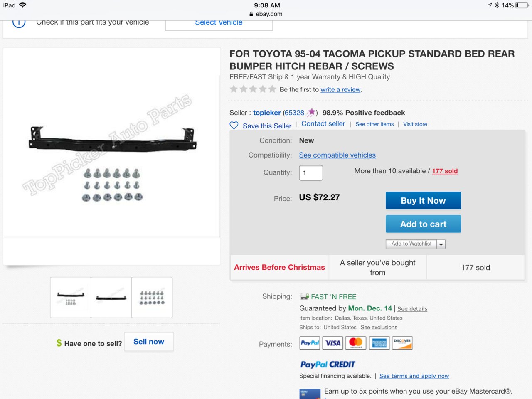
Task: Click the VISA card icon
Action: tap(333, 343)
